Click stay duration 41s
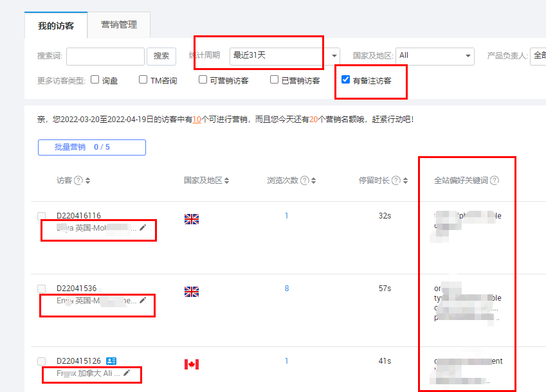546x392 pixels. point(385,361)
